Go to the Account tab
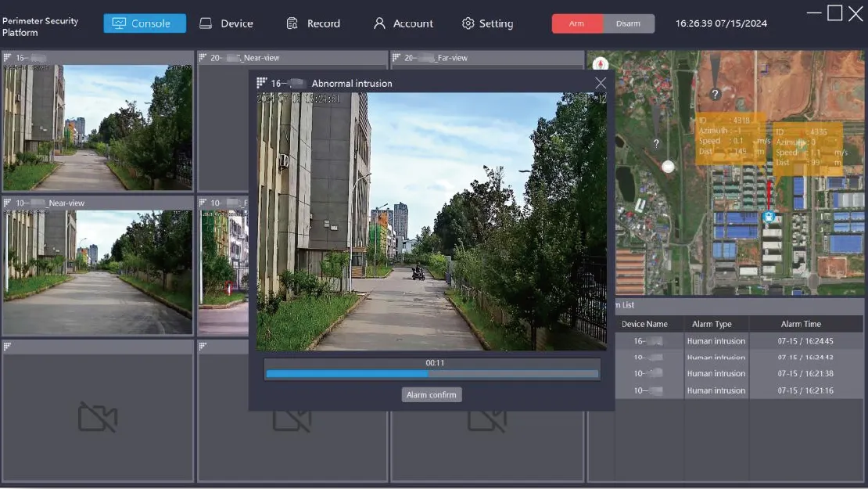 tap(403, 23)
